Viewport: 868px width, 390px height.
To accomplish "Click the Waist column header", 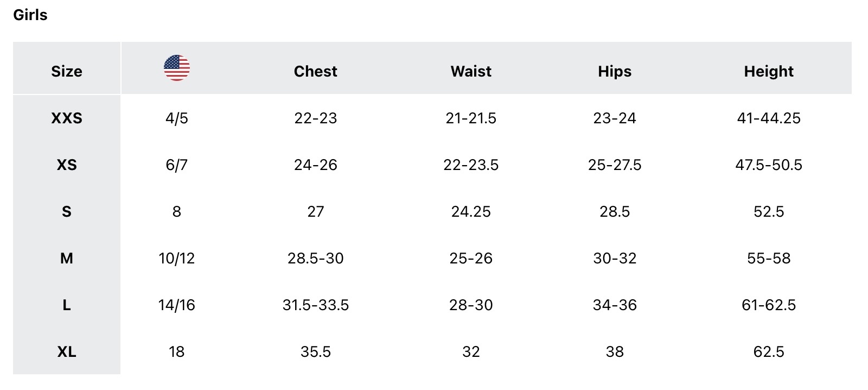I will pos(471,71).
